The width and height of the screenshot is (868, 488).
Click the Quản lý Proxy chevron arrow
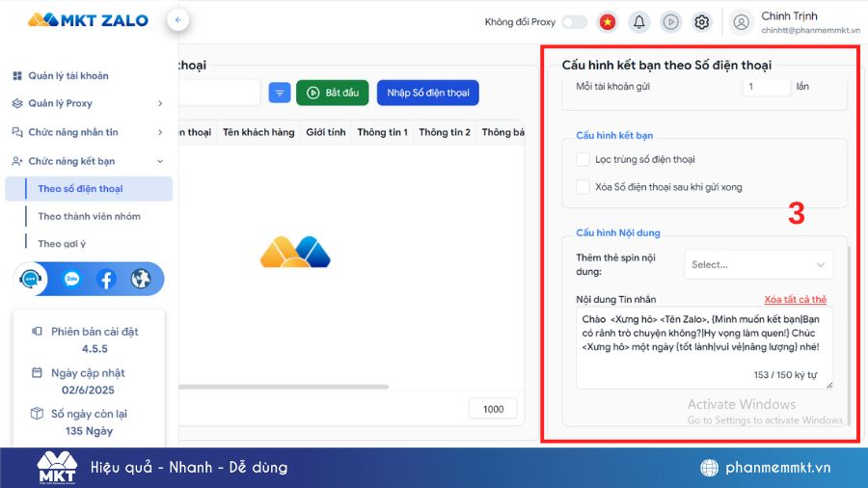(x=160, y=103)
